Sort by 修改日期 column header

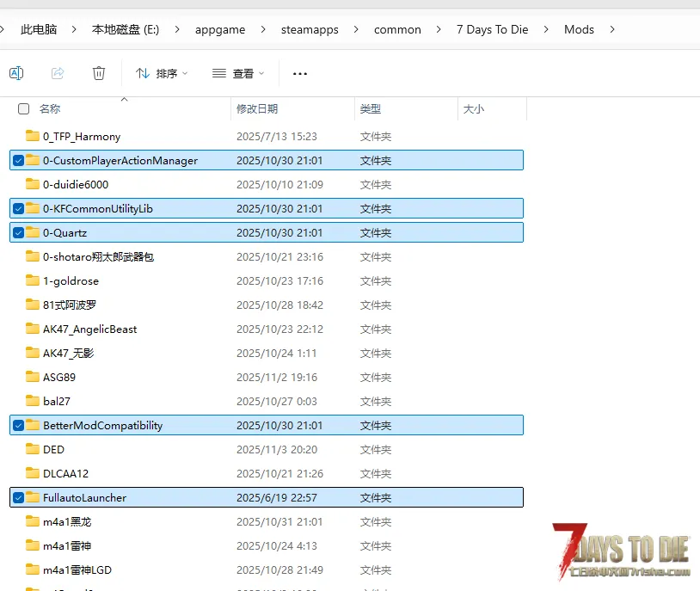click(257, 109)
